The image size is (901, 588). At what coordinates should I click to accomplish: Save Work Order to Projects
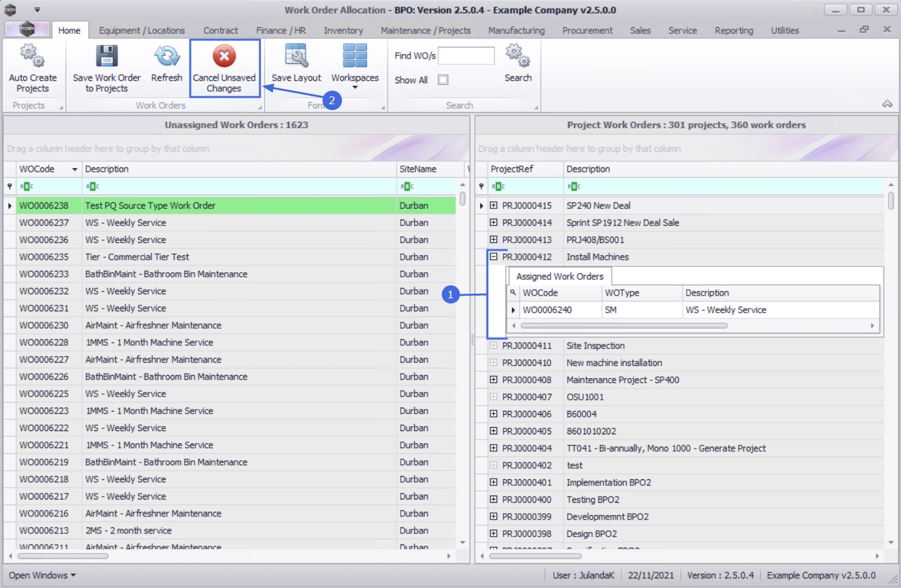coord(107,68)
